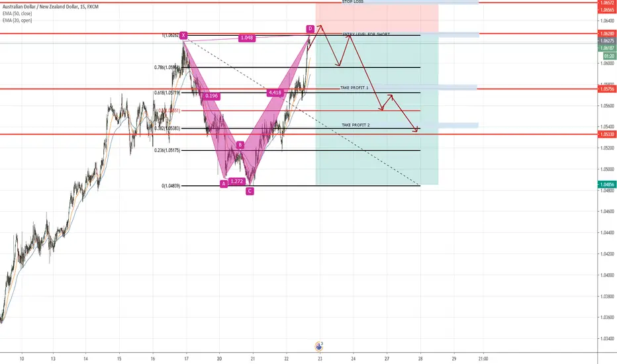Click date 13 on the time axis
This screenshot has width=617, height=364.
click(53, 359)
